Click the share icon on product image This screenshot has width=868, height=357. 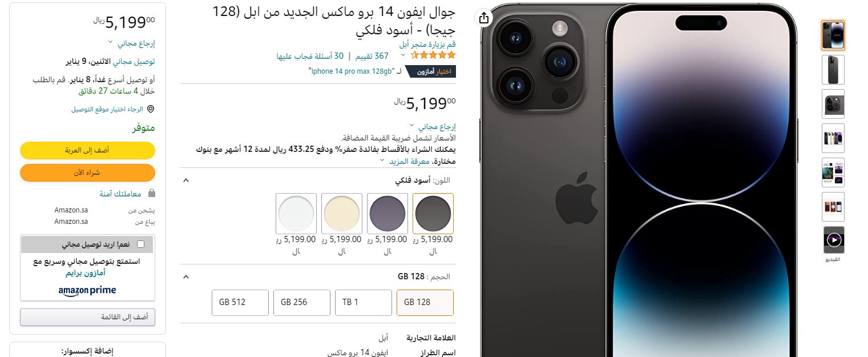coord(484,18)
